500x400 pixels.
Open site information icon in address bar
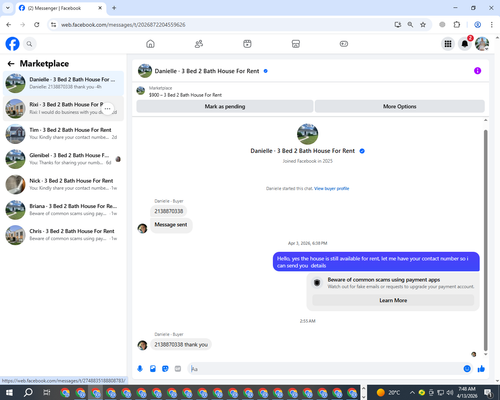[x=53, y=25]
